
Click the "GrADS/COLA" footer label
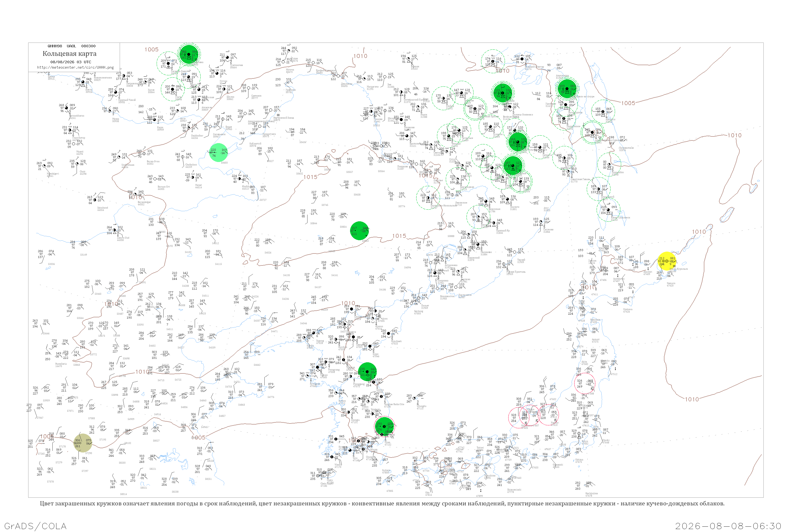point(35,526)
